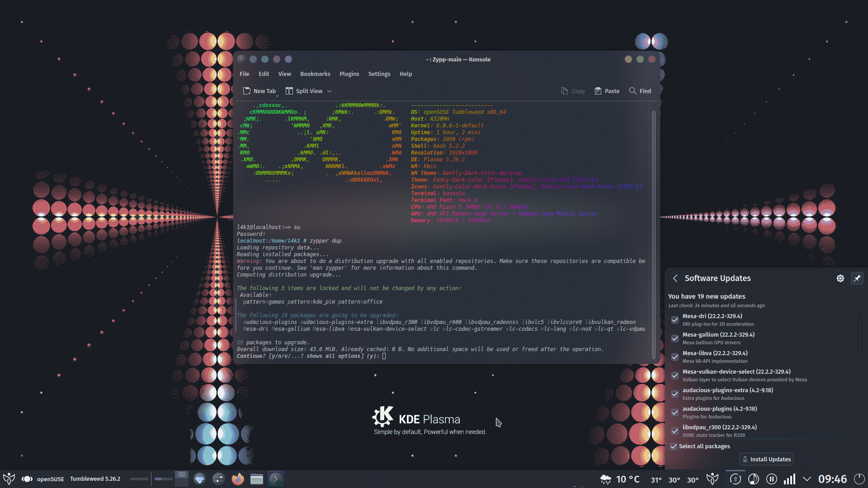
Task: Open the Plugins menu in Konsole
Action: coord(349,74)
